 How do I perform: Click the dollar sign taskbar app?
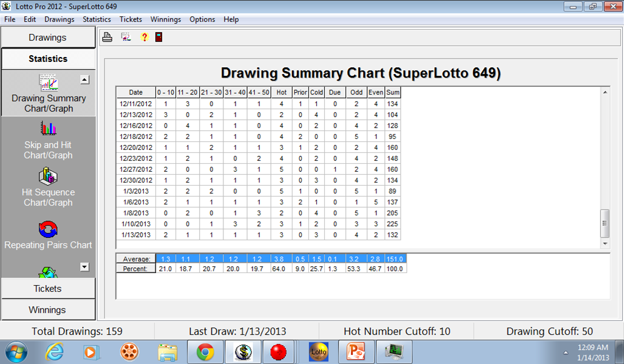point(243,352)
